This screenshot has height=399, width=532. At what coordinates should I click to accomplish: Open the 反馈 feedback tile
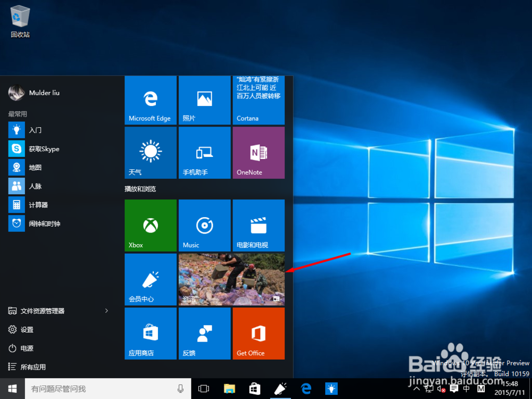[x=205, y=334]
